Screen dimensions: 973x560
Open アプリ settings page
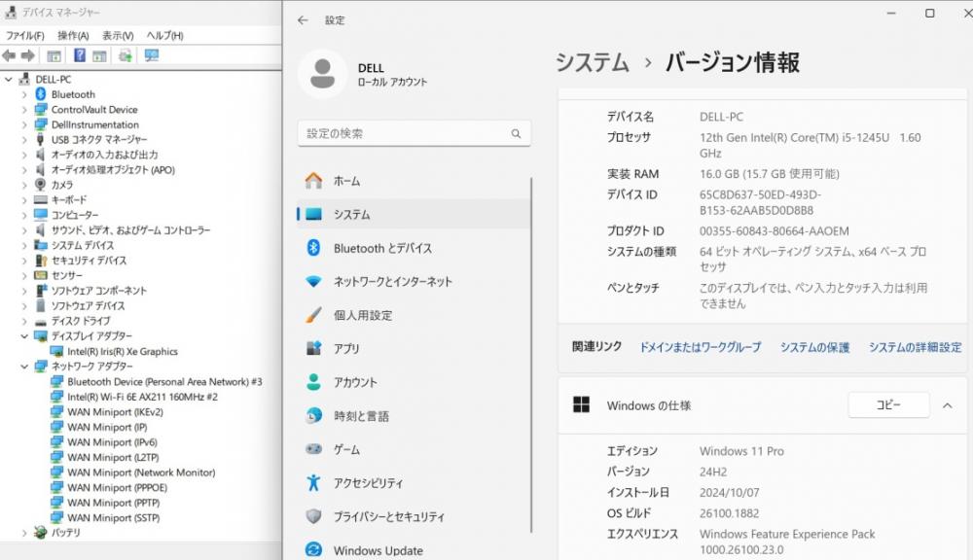coord(414,348)
